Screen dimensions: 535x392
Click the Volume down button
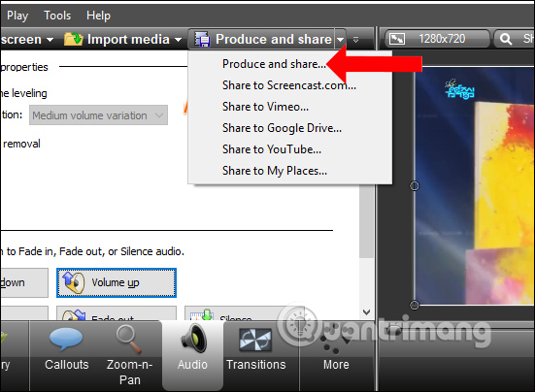tap(23, 282)
